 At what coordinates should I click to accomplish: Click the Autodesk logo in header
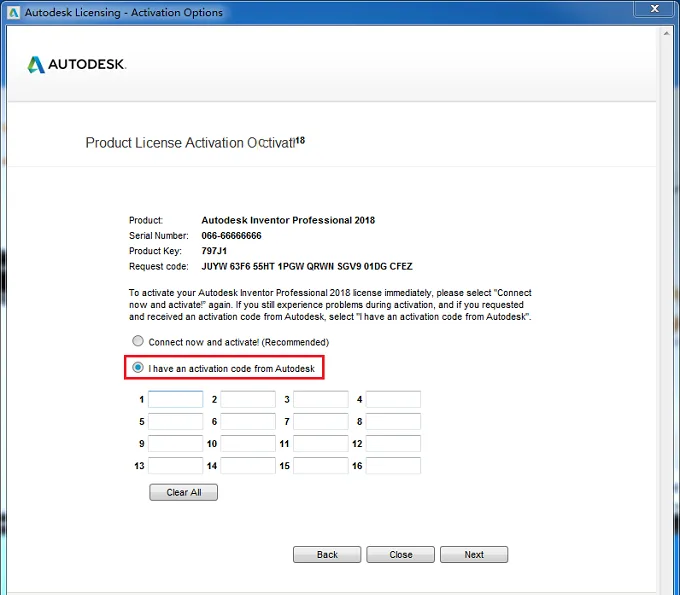pos(77,65)
